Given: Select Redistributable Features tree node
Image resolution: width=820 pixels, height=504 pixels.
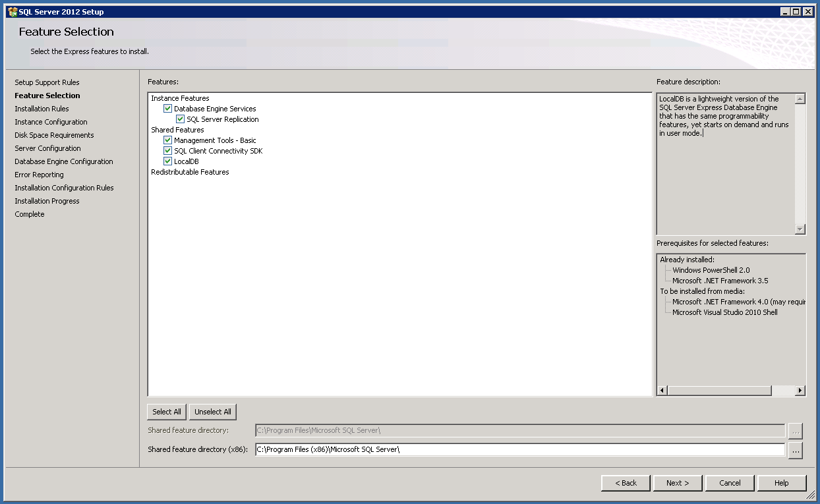Looking at the screenshot, I should (190, 172).
